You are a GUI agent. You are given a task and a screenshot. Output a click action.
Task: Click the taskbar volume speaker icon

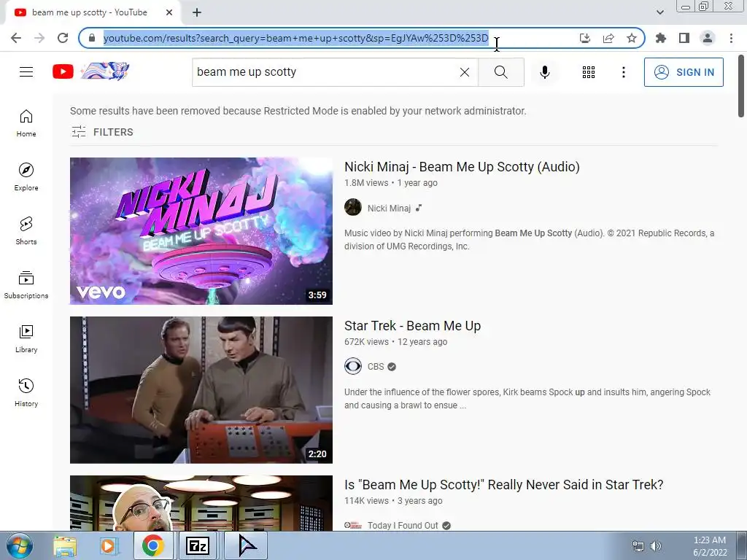pyautogui.click(x=656, y=546)
